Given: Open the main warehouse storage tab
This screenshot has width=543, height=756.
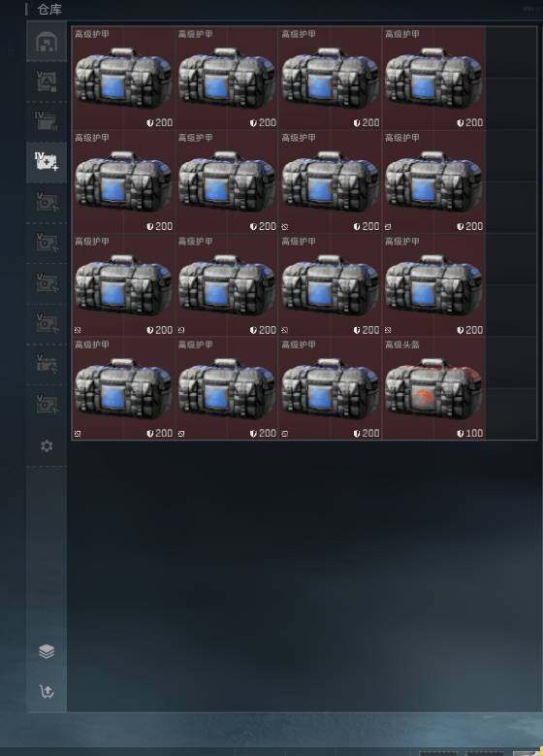Looking at the screenshot, I should pos(47,42).
